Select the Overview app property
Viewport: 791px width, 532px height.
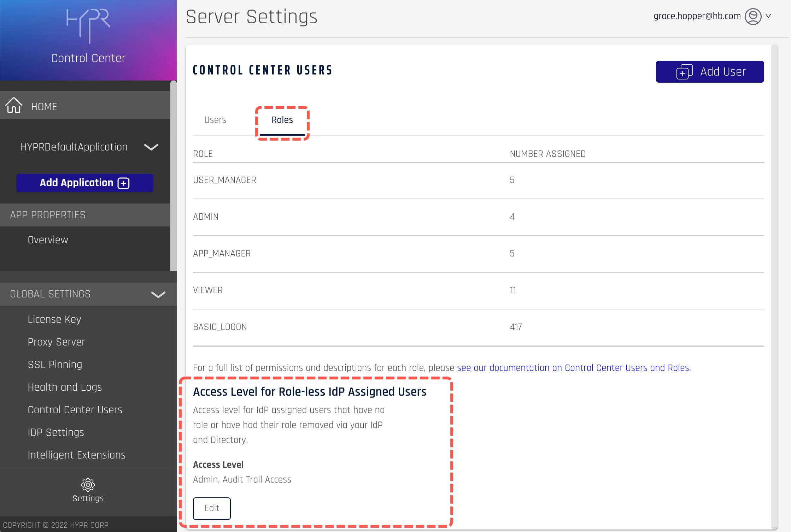(48, 240)
